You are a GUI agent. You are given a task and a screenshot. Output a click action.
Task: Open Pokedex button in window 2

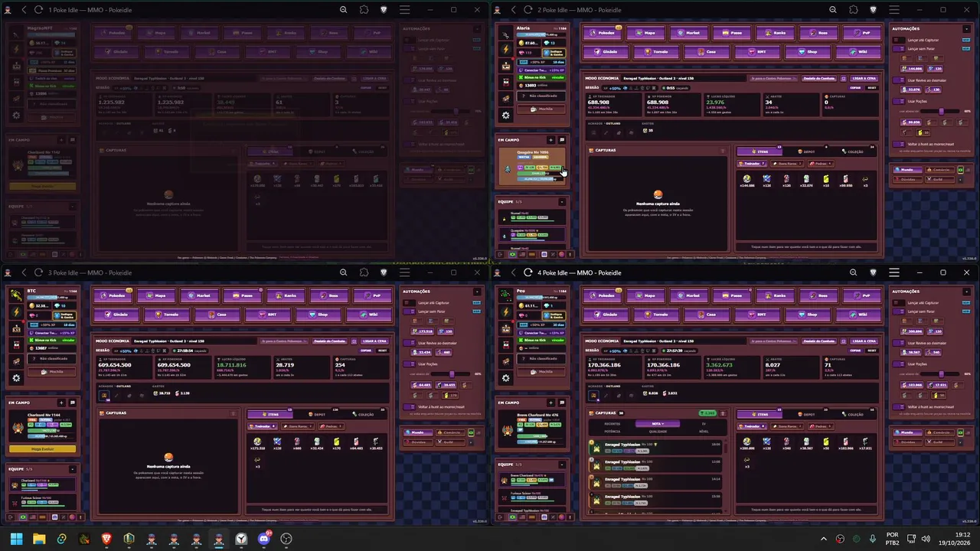(604, 33)
